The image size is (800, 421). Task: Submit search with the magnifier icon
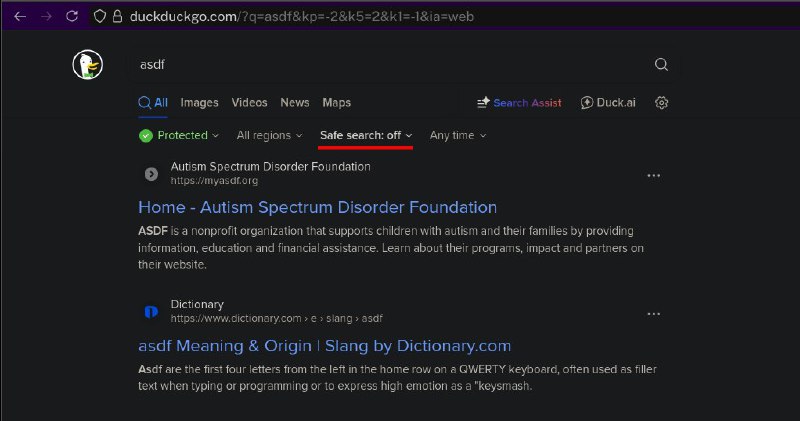661,64
